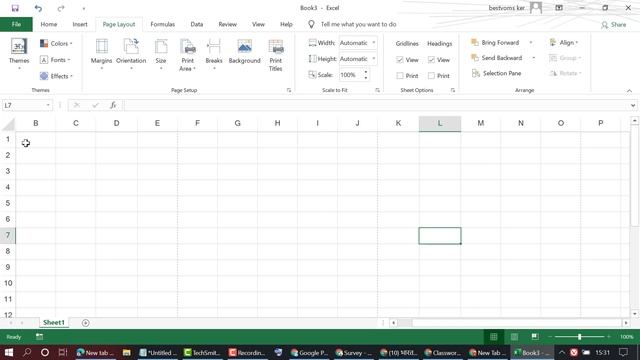Open Insert Function fx button

tap(113, 105)
